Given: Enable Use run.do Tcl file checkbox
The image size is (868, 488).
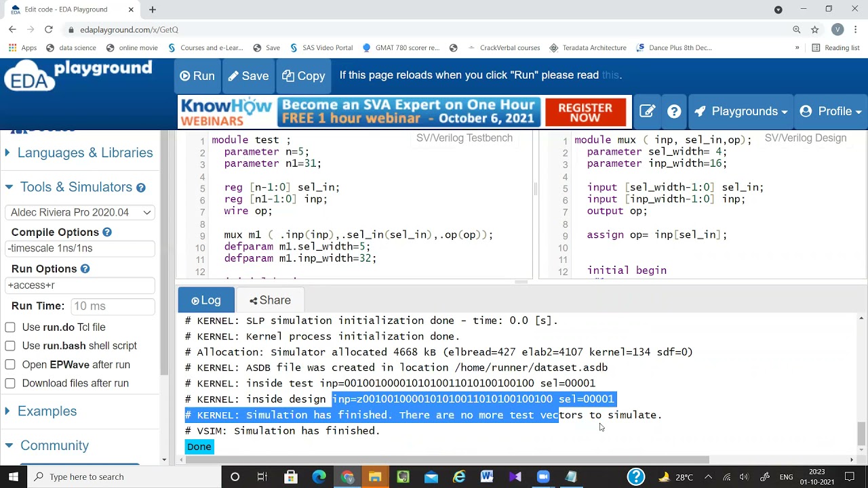Looking at the screenshot, I should 10,327.
